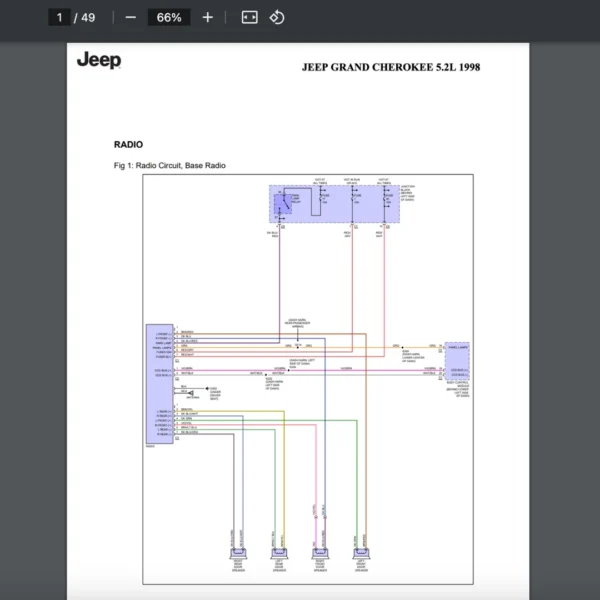The height and width of the screenshot is (600, 600).
Task: Rotate the document with the rotate icon
Action: [278, 17]
